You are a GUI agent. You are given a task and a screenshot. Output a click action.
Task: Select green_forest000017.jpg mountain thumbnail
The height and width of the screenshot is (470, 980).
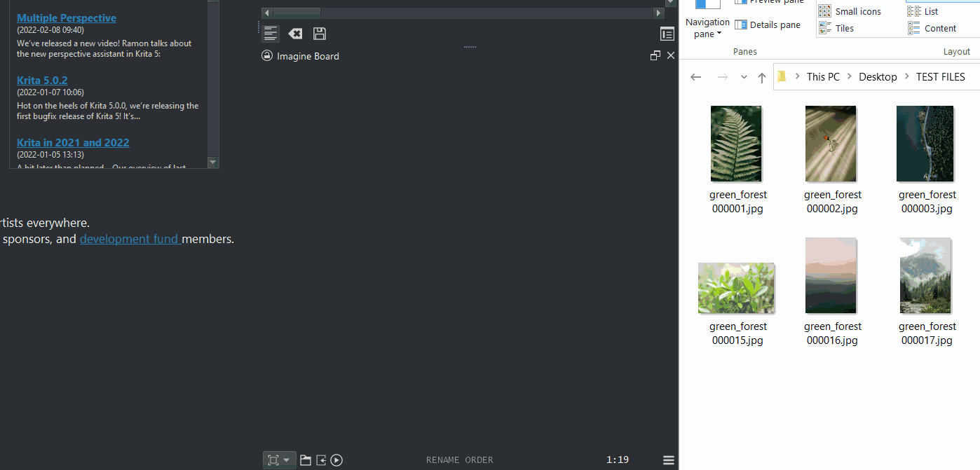pos(926,276)
